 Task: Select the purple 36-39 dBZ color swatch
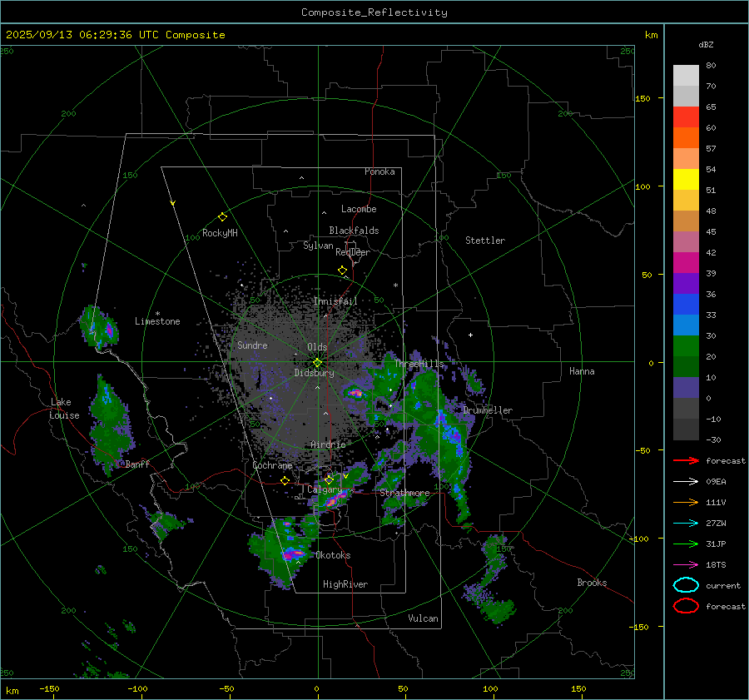click(686, 283)
